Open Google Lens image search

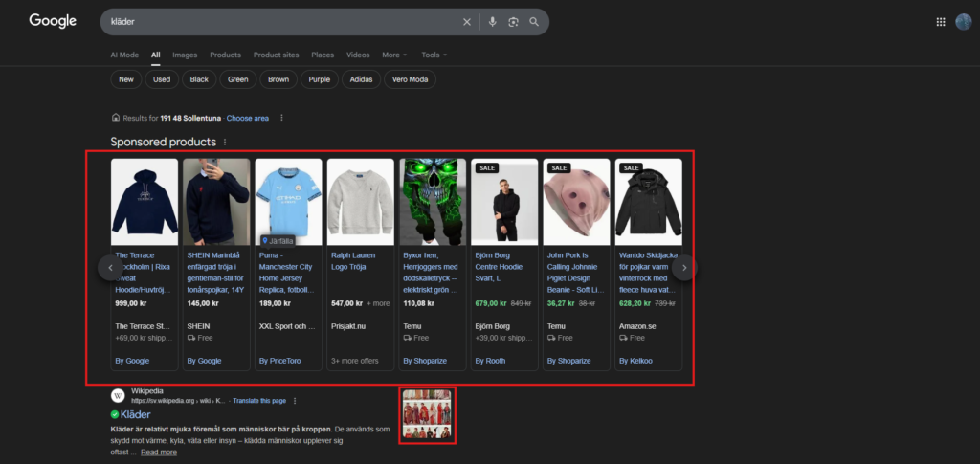514,22
